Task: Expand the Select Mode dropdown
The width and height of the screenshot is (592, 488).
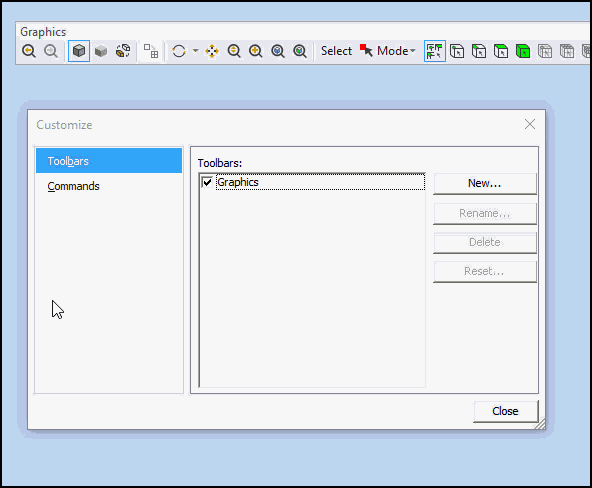Action: (x=388, y=51)
